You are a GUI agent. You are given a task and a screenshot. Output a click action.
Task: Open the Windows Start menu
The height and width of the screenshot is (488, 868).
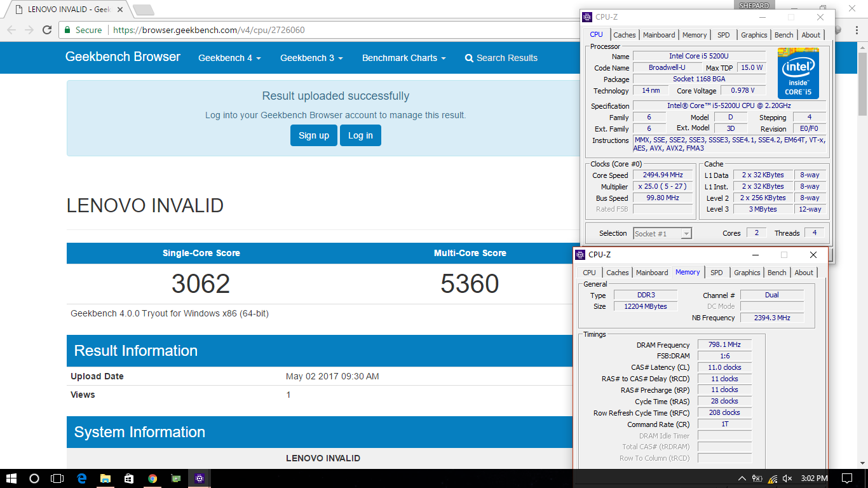point(11,478)
